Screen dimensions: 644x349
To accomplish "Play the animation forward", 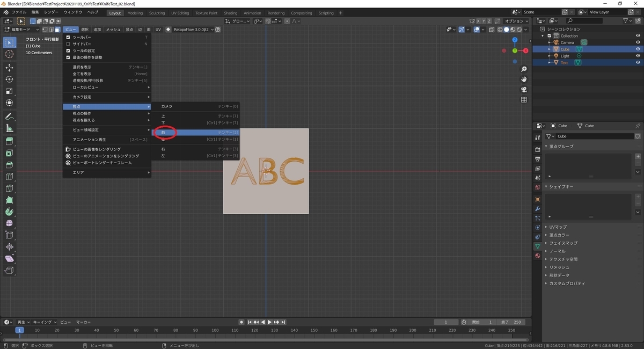I will [x=269, y=322].
